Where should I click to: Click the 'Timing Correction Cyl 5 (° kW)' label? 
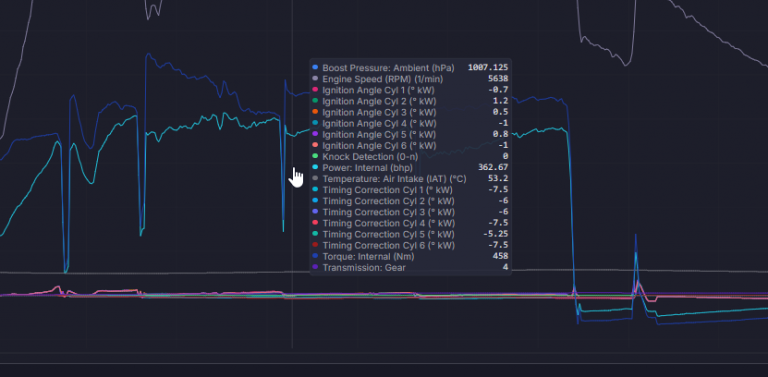click(x=388, y=234)
